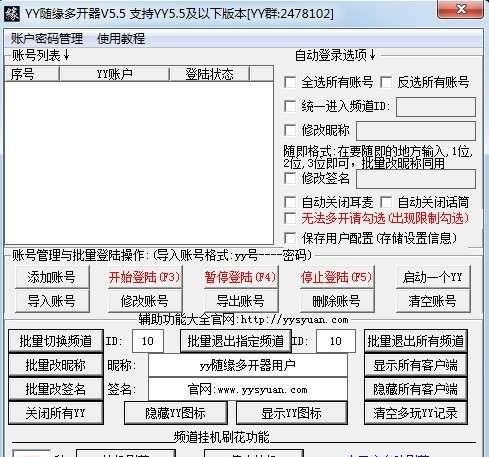Click 批量改签名 button
The image size is (489, 457).
coord(56,389)
